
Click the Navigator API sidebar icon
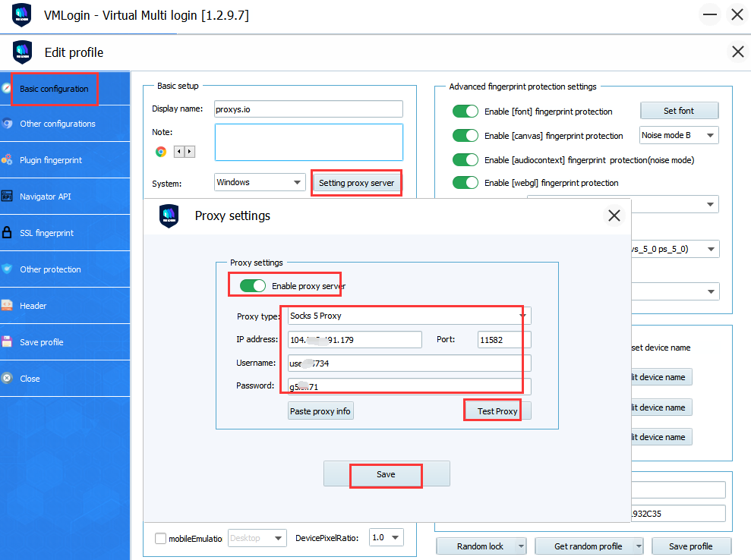pos(7,197)
